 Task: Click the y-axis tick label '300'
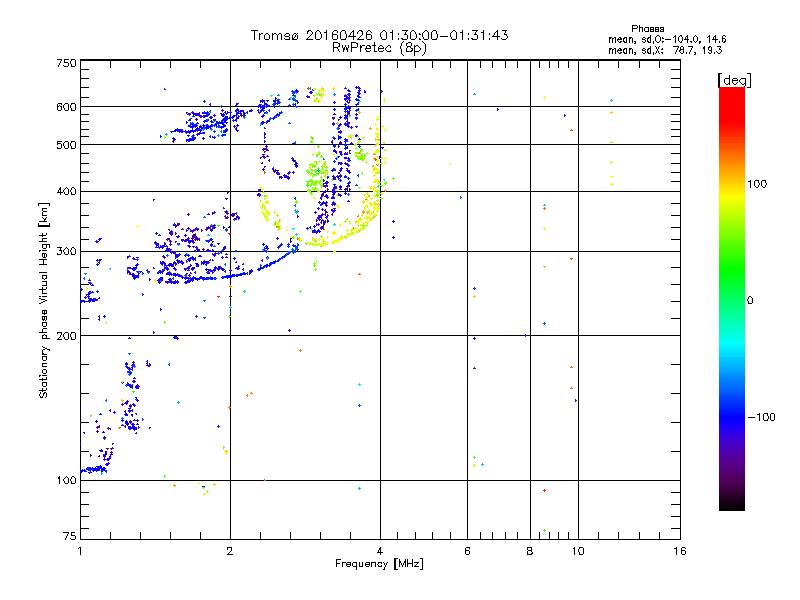[66, 252]
